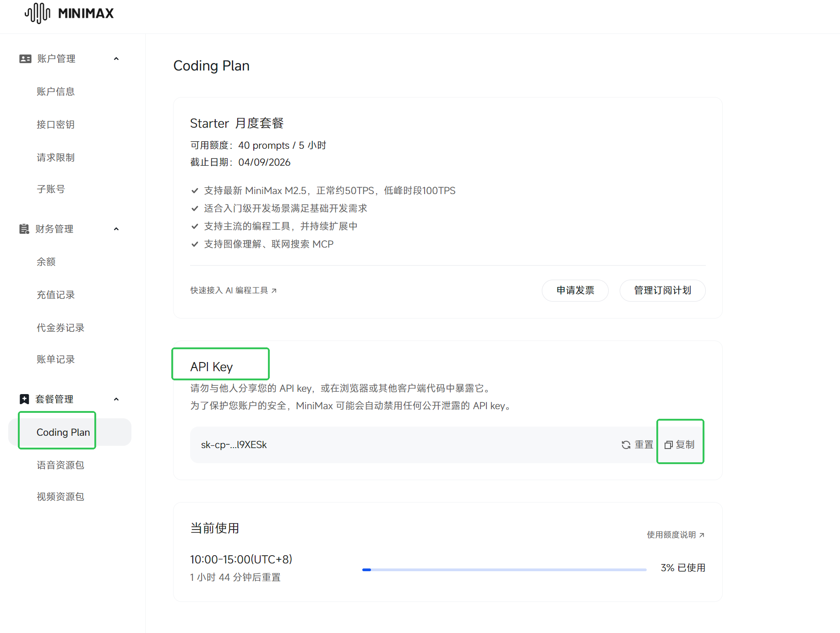Open 账单记录 in the sidebar
This screenshot has height=633, width=840.
click(55, 359)
